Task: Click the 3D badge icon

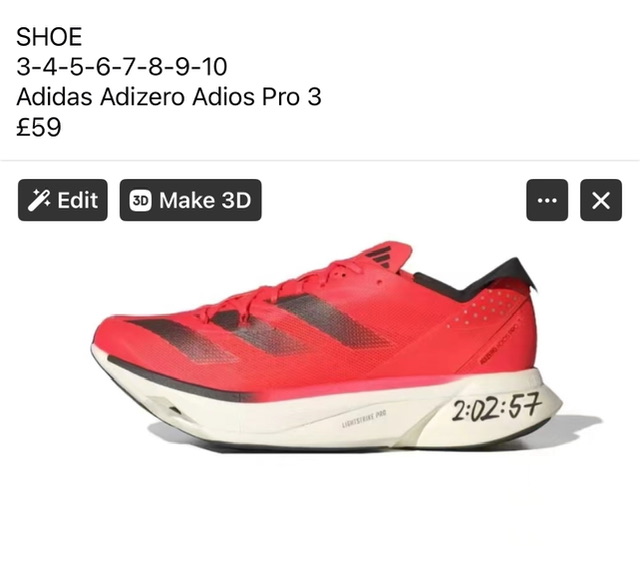Action: (x=140, y=200)
